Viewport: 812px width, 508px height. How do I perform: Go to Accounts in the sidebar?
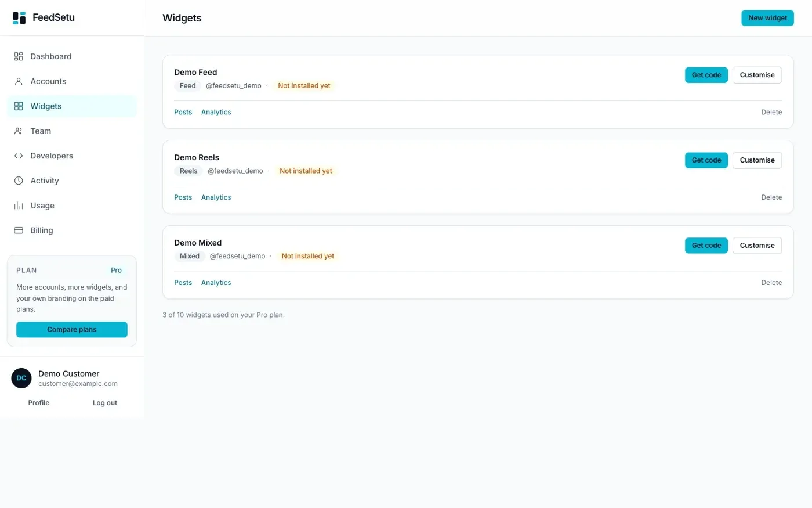[72, 81]
